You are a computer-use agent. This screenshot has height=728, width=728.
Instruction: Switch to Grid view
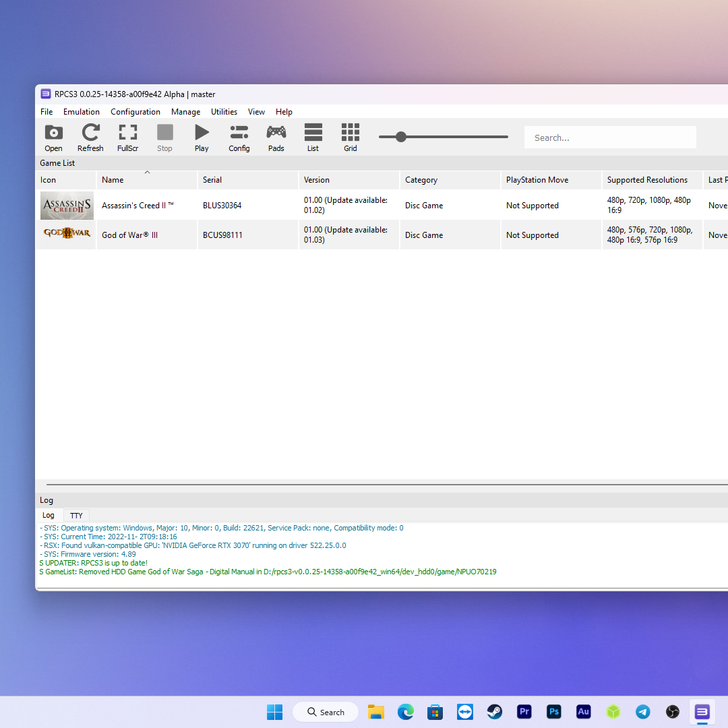tap(350, 138)
